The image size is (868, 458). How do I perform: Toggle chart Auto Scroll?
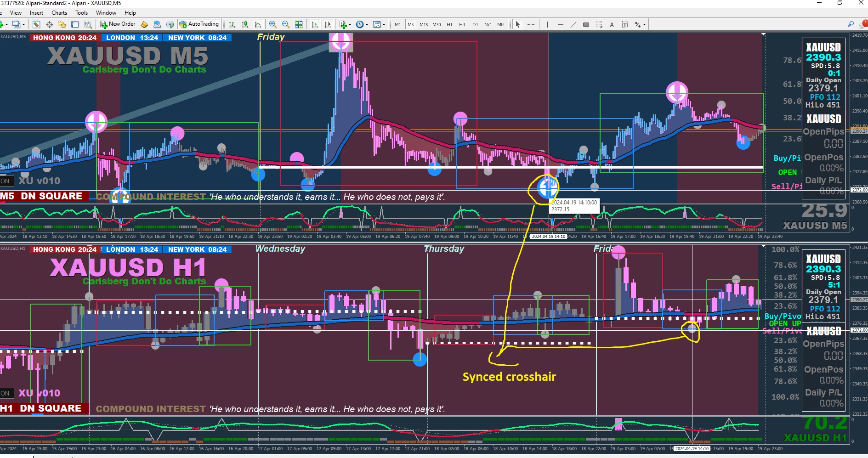point(315,24)
